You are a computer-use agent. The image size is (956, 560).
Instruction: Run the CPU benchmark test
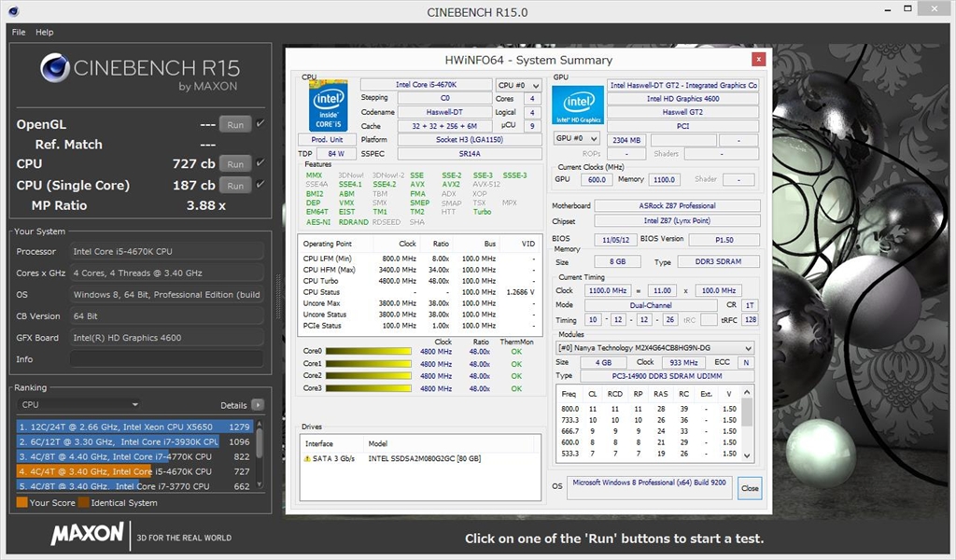(235, 164)
